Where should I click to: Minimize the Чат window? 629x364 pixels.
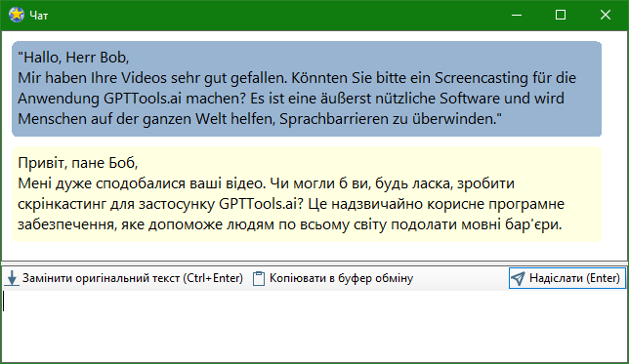517,16
